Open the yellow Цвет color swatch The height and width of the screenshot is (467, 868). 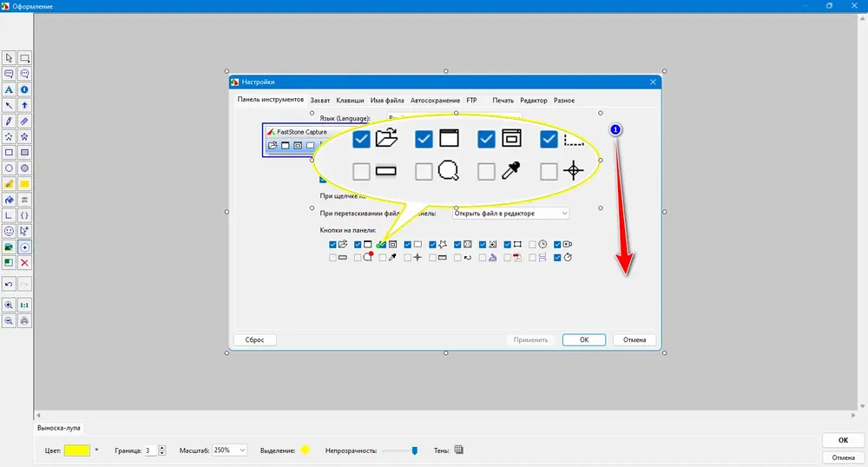pos(77,451)
